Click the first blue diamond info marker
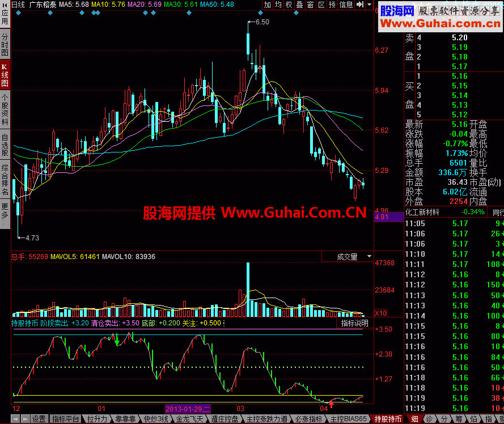 [18, 13]
